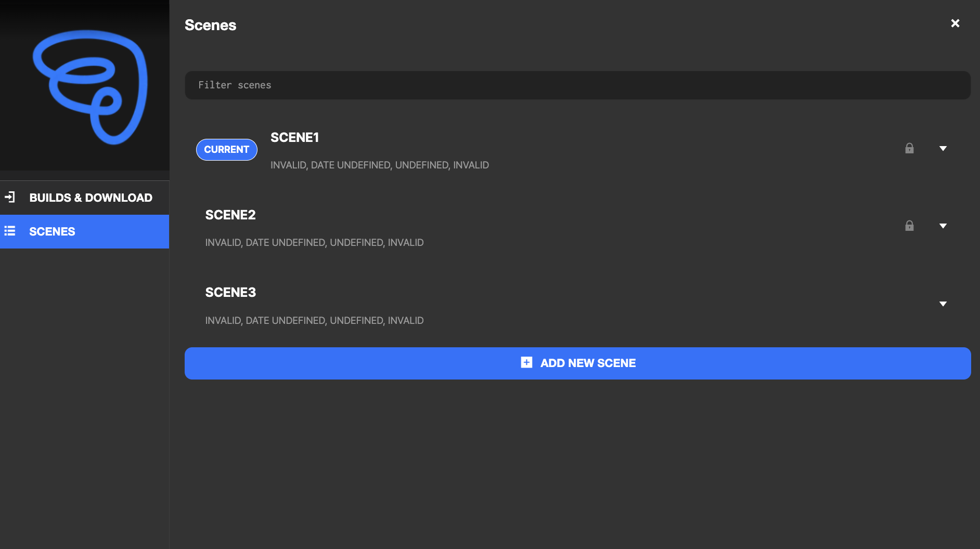Focus the Filter scenes input field
980x549 pixels.
tap(577, 85)
